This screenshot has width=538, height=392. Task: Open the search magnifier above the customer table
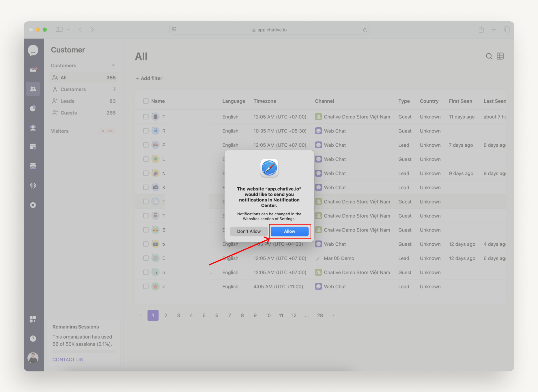[x=489, y=56]
